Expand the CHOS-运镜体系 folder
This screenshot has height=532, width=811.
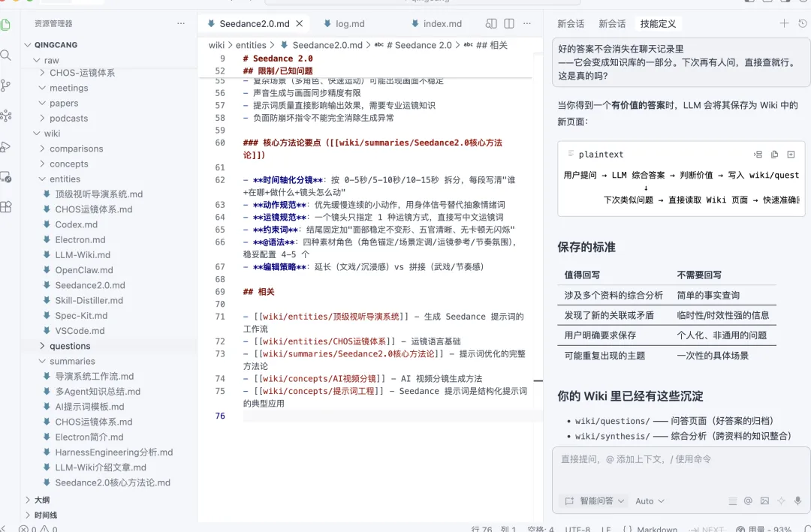pyautogui.click(x=83, y=73)
